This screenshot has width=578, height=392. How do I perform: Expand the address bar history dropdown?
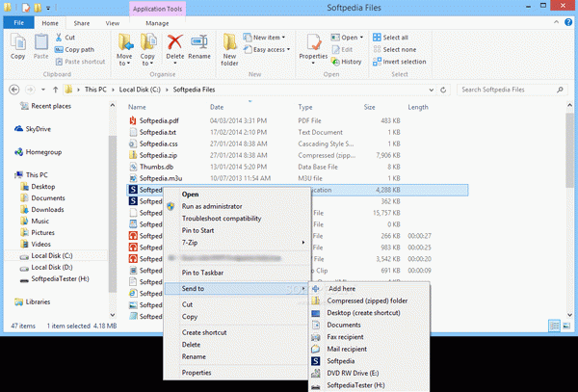431,90
